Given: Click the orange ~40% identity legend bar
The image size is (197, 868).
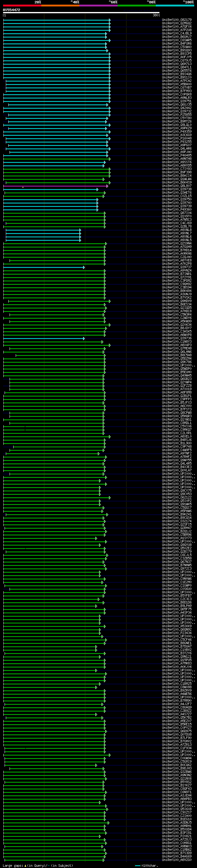Looking at the screenshot, I should (x=60, y=6).
